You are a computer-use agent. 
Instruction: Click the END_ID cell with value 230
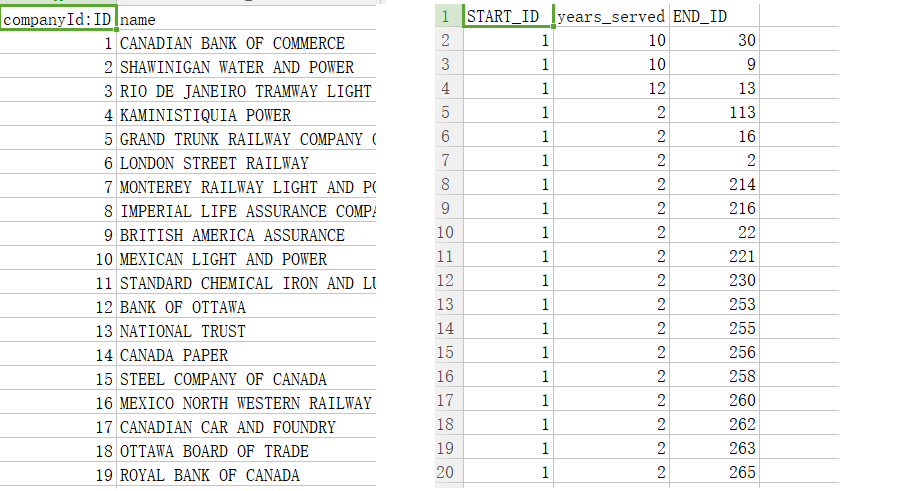(x=714, y=280)
